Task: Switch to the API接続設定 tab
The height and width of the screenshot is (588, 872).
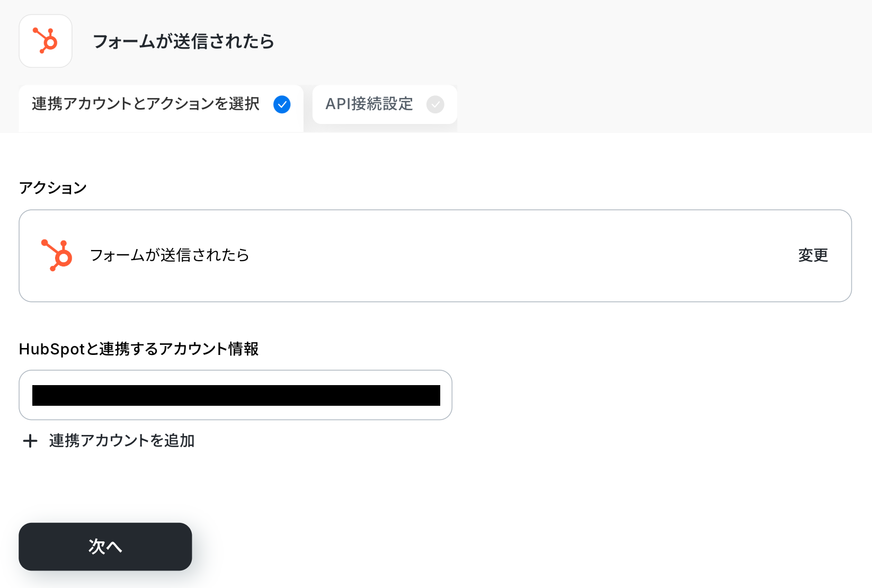Action: coord(369,104)
